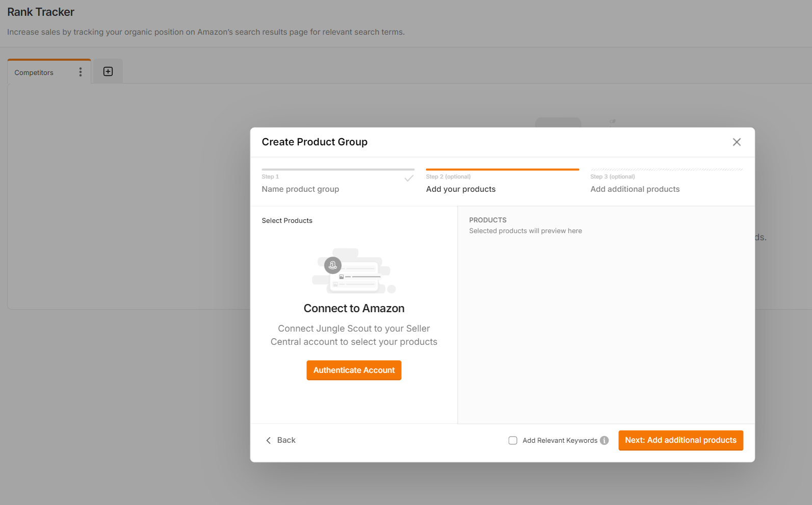The height and width of the screenshot is (505, 812).
Task: Click the Select Products label
Action: click(x=287, y=221)
